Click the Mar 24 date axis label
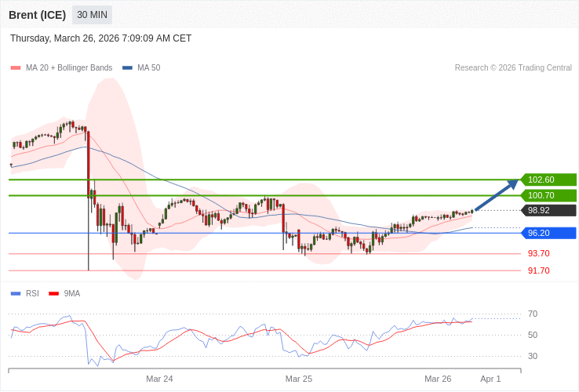The image size is (579, 392). tap(159, 379)
